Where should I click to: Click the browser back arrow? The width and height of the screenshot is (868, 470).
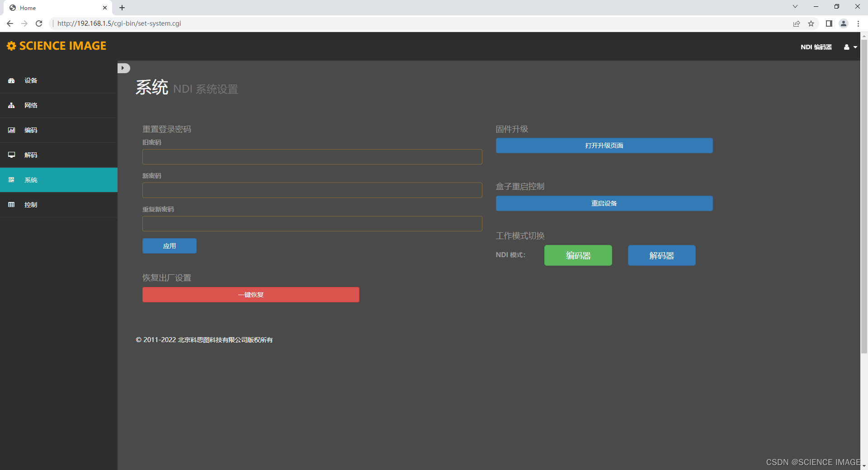[x=10, y=23]
